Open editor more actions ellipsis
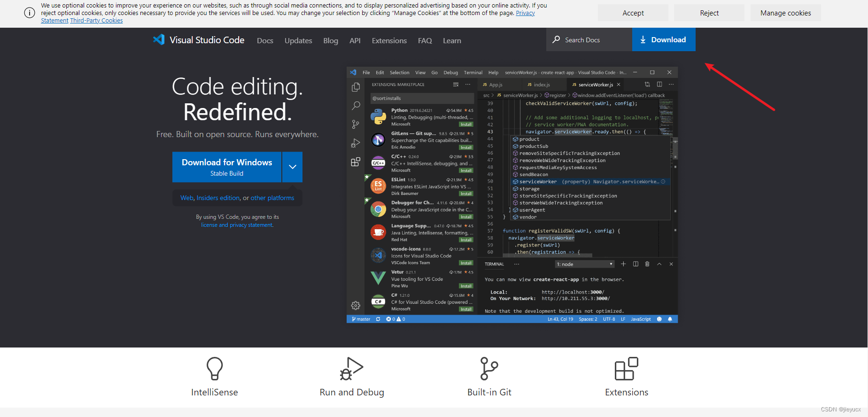 coord(671,85)
